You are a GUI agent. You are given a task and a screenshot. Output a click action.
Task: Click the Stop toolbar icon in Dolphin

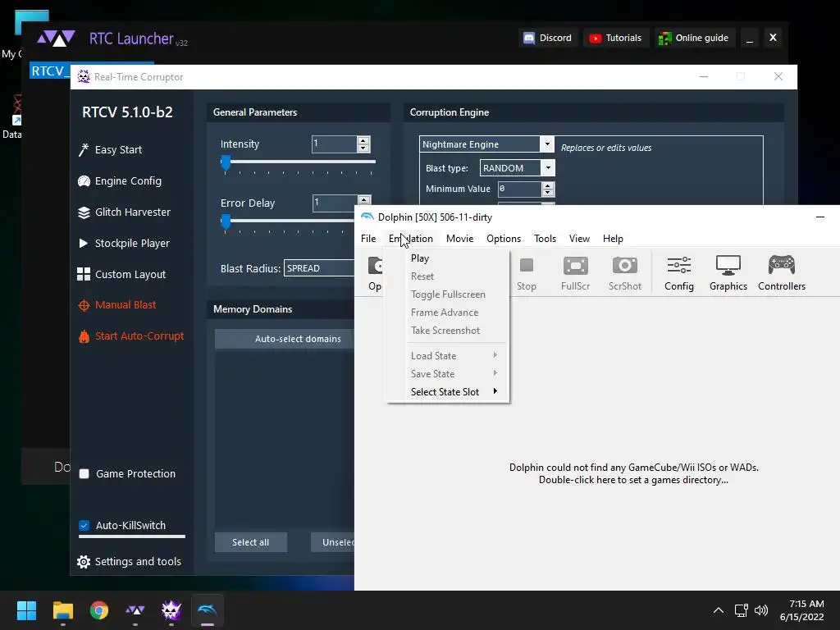(526, 274)
